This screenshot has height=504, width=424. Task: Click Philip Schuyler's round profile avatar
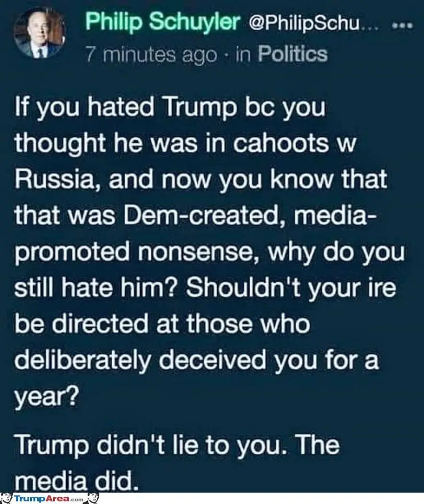39,34
